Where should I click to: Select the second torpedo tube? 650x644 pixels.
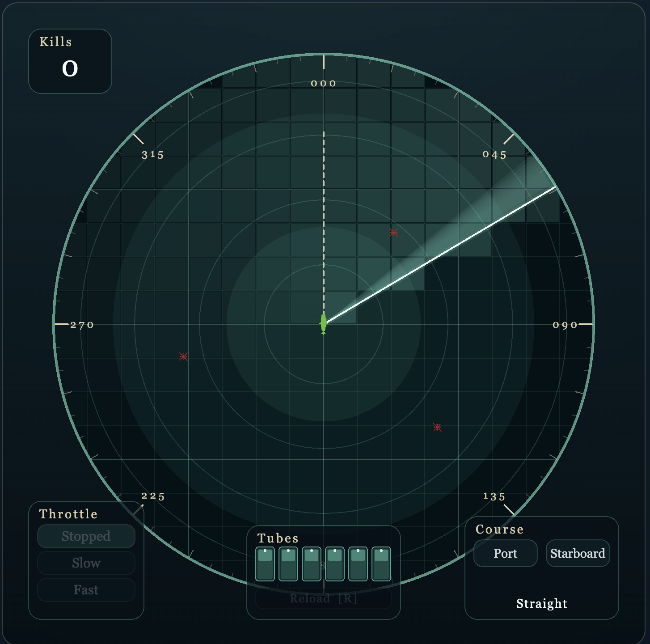coord(288,564)
